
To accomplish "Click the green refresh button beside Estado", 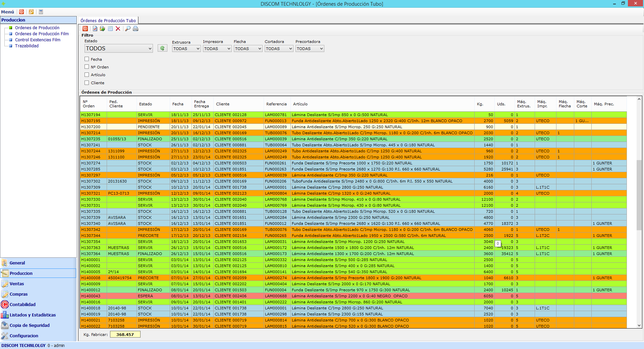I will click(162, 48).
